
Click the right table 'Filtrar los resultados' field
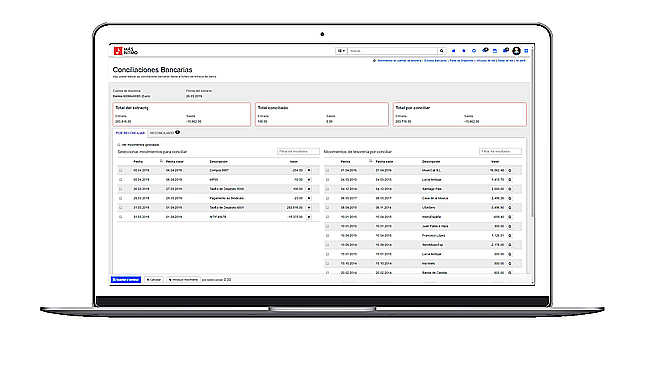500,152
